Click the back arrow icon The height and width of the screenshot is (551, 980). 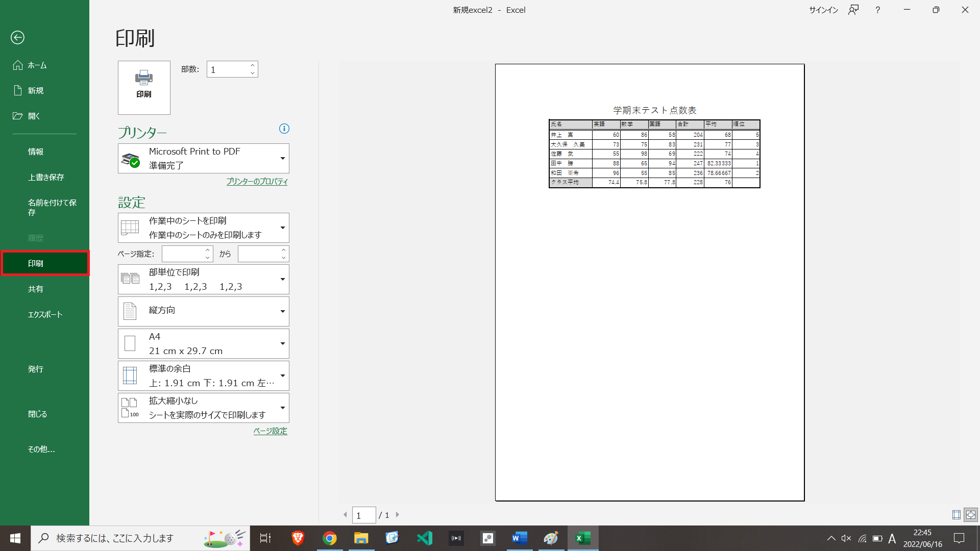pyautogui.click(x=17, y=37)
